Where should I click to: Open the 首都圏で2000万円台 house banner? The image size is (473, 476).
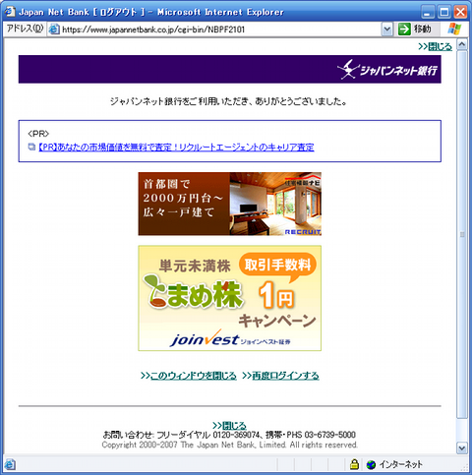[230, 204]
